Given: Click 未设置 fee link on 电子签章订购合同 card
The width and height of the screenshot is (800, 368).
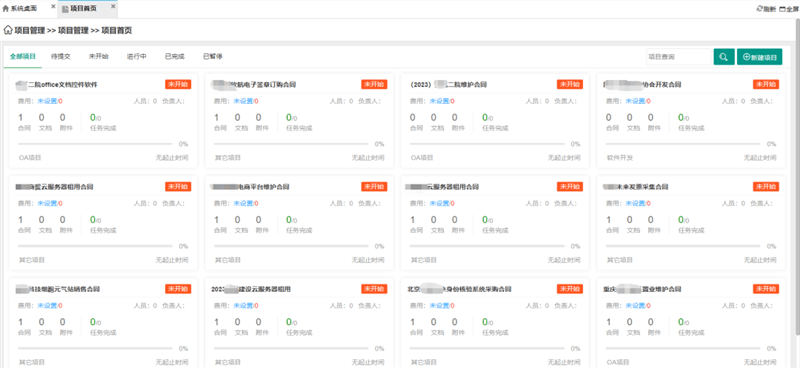Looking at the screenshot, I should click(243, 101).
